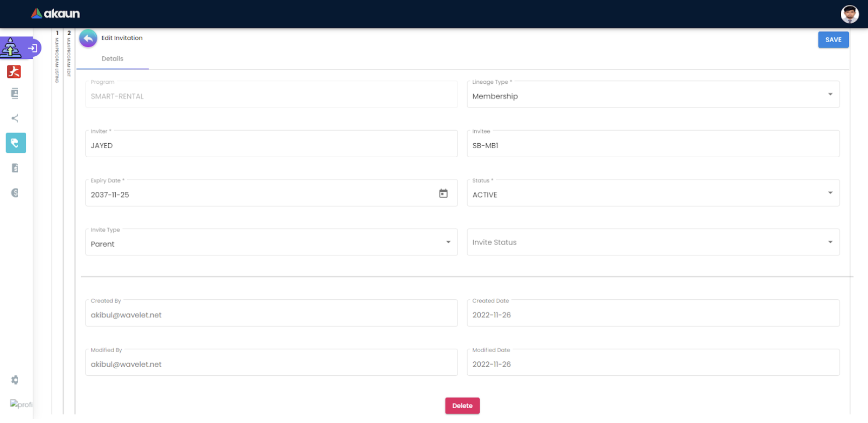Select the highlighted tag sidebar icon
The height and width of the screenshot is (423, 868).
pyautogui.click(x=16, y=143)
